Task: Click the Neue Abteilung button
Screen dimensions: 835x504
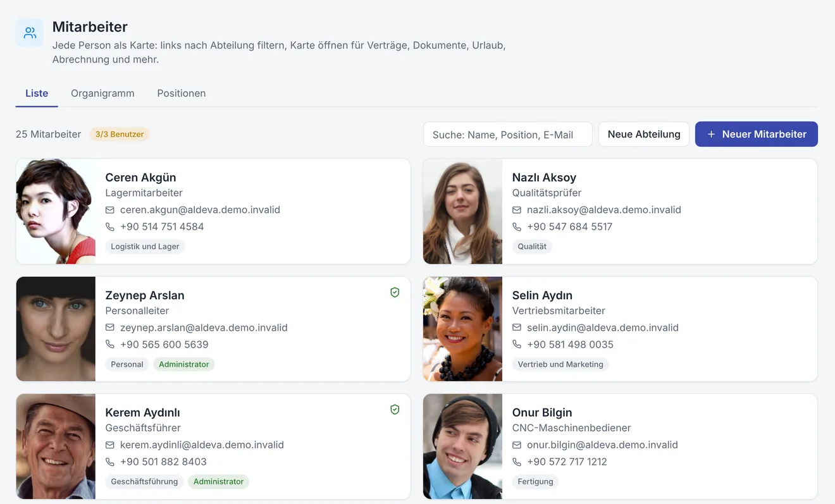Action: 644,134
